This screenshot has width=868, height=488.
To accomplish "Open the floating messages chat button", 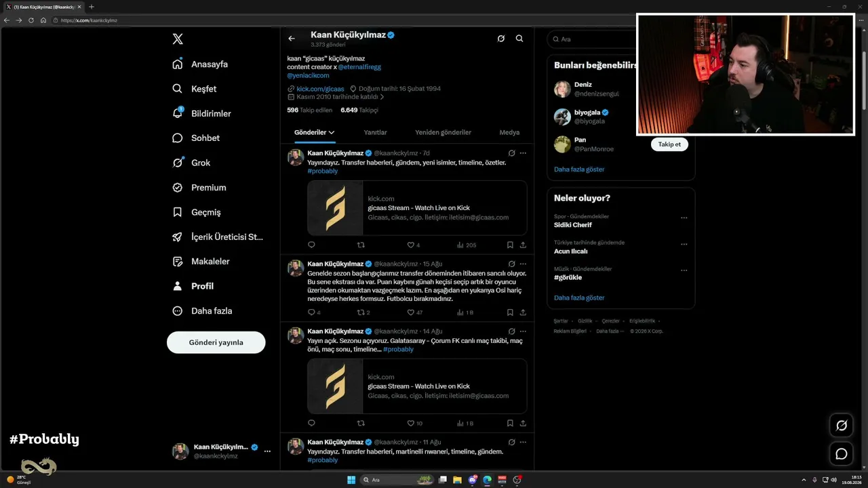I will pos(842,453).
